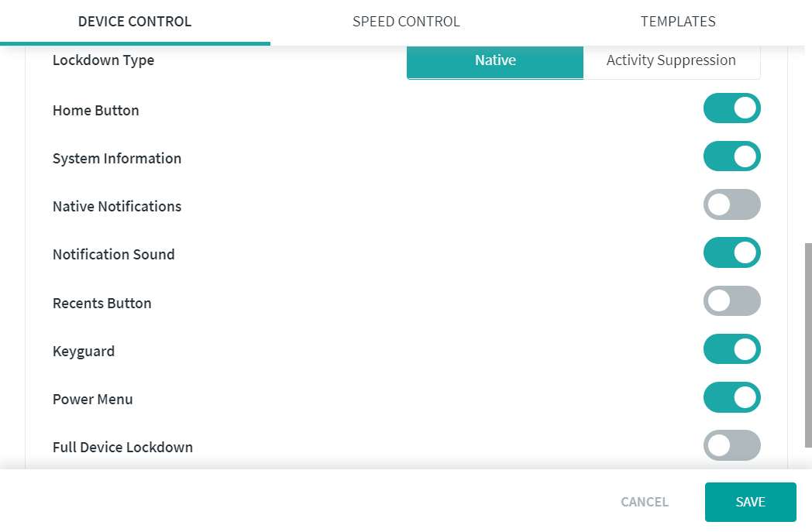Select Native lockdown type option
The height and width of the screenshot is (532, 812).
pos(495,60)
